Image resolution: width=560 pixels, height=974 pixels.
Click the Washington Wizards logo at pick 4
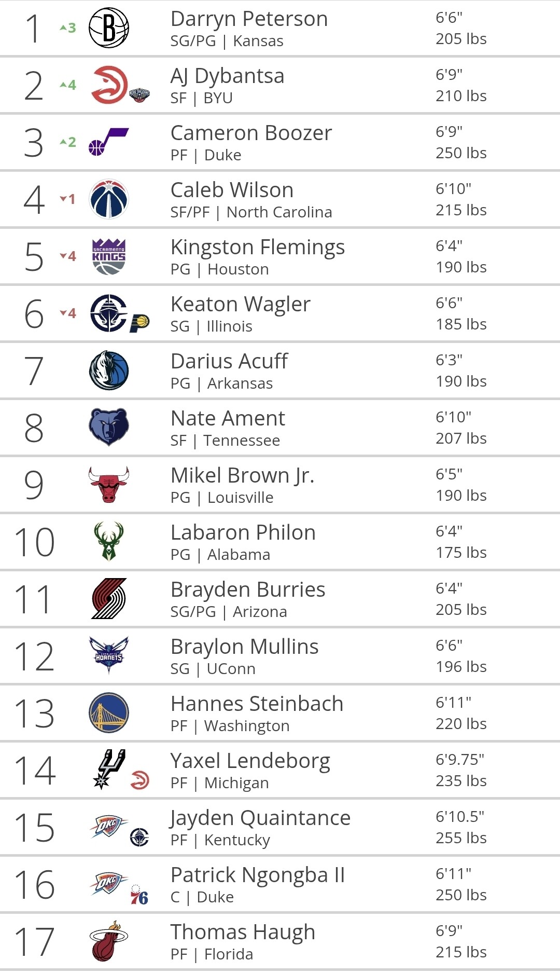(x=109, y=199)
